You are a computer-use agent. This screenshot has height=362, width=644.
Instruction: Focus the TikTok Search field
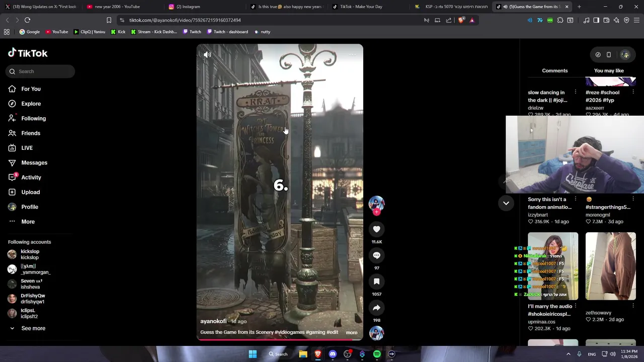click(40, 71)
